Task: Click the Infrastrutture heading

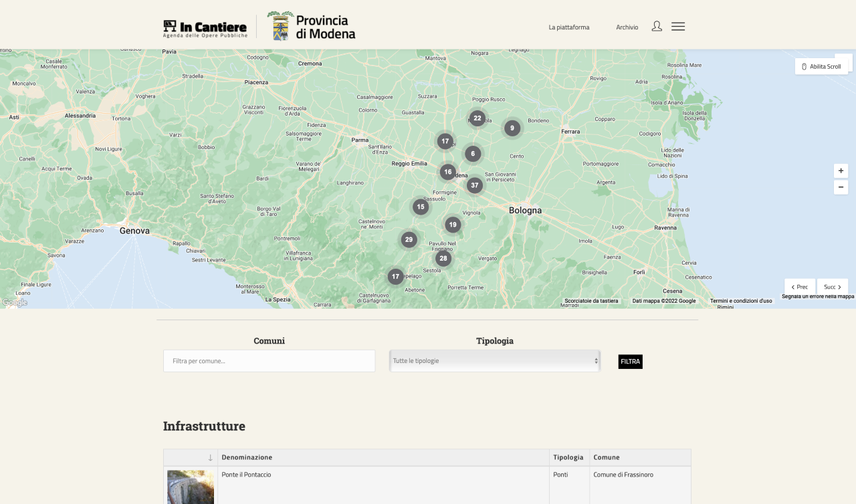Action: [204, 426]
